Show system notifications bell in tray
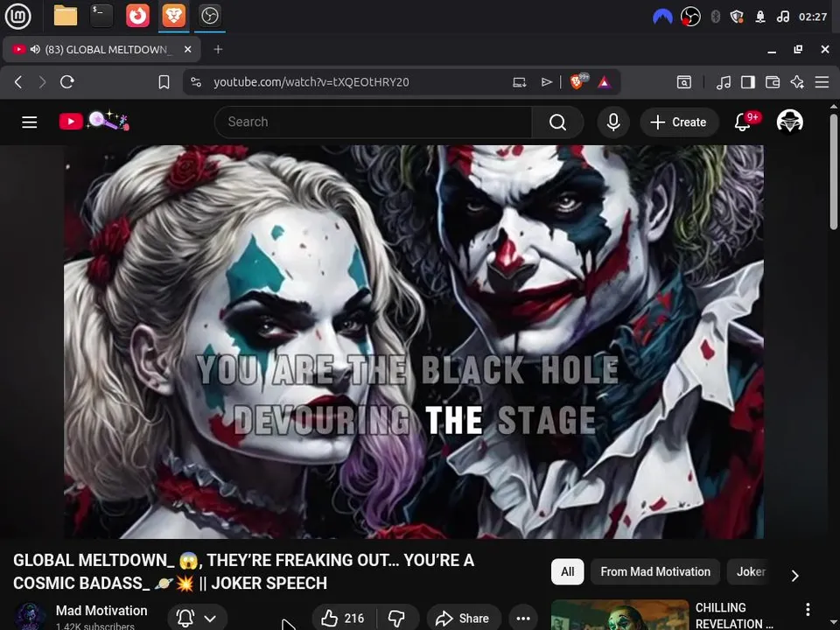Screen dimensions: 840x630 760,17
